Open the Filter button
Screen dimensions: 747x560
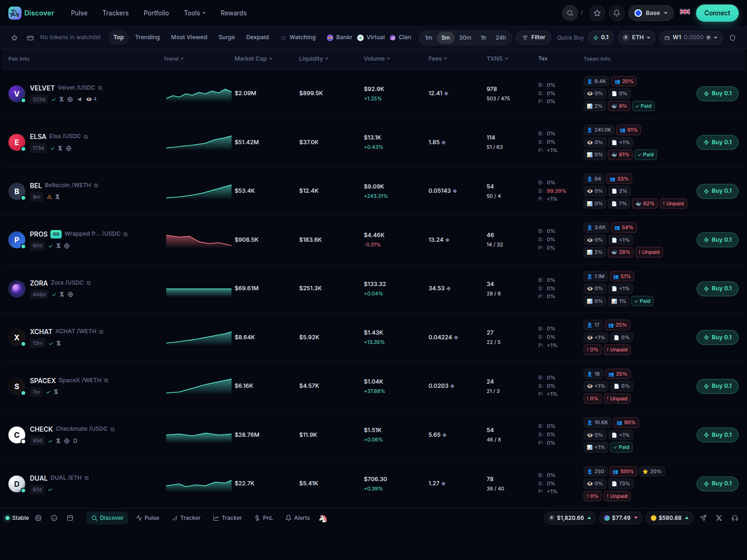(534, 38)
